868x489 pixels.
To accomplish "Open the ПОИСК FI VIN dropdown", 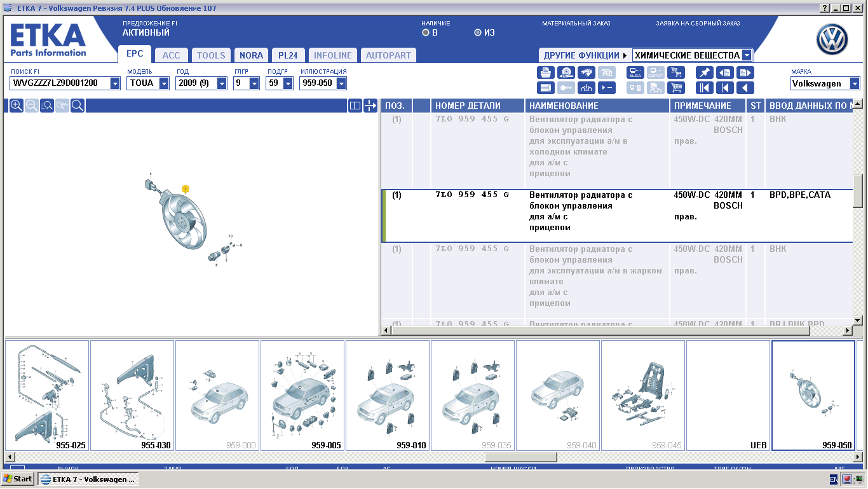I will pyautogui.click(x=115, y=83).
